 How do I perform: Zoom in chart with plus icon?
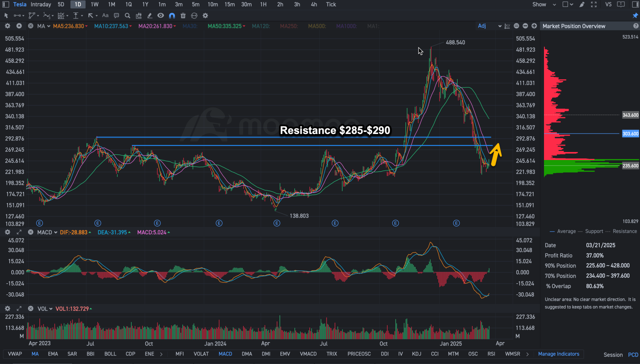(x=534, y=26)
